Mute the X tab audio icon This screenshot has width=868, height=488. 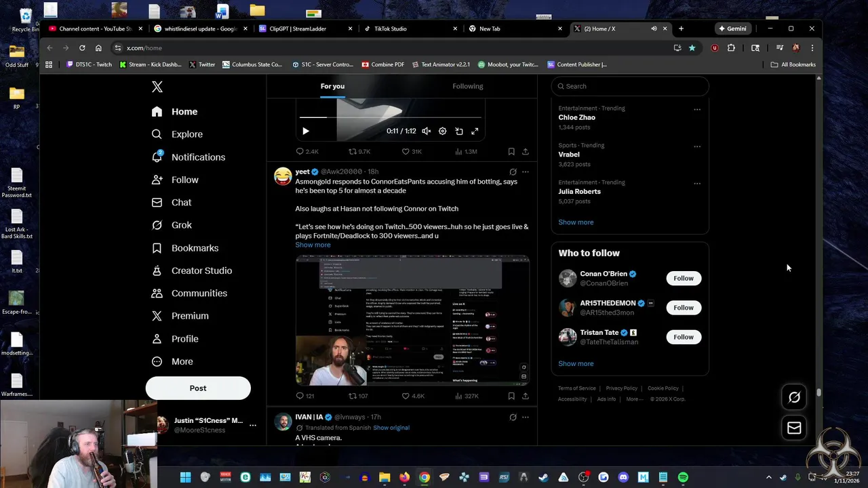(654, 28)
